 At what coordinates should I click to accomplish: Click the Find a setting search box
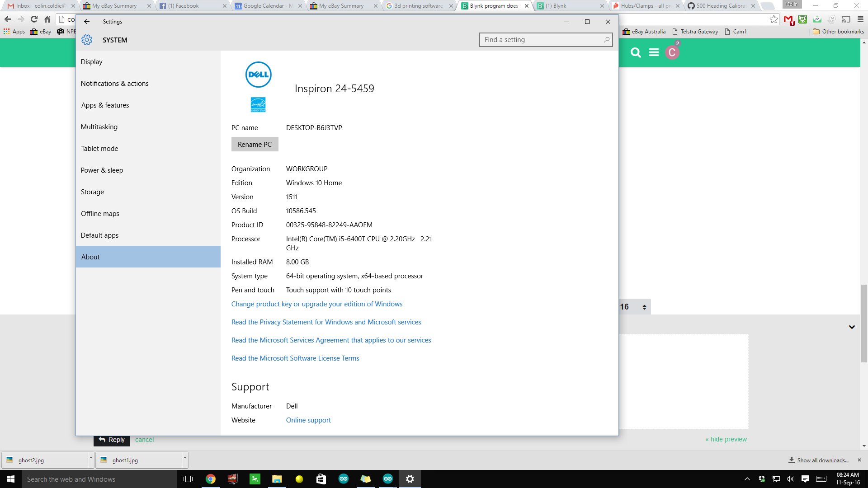tap(546, 40)
